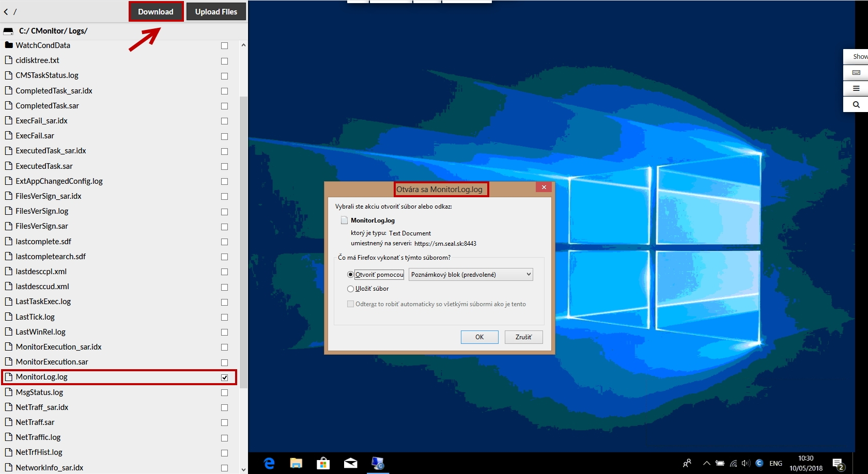Enable the MsgStatus.log checkbox
The height and width of the screenshot is (474, 868).
click(x=224, y=392)
